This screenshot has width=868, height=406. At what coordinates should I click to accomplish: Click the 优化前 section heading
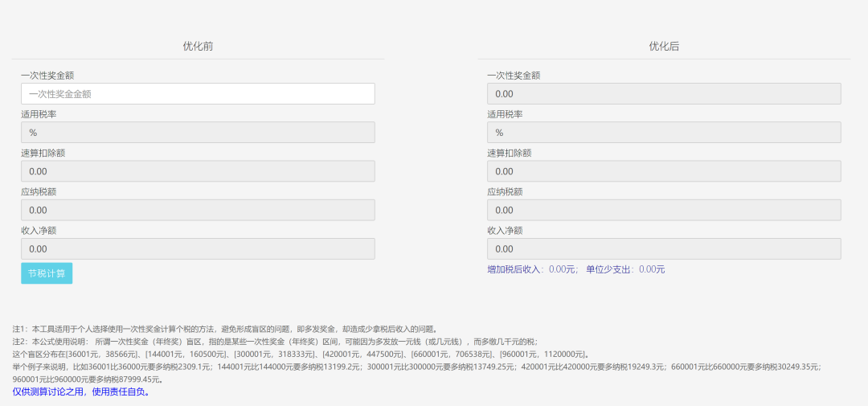pyautogui.click(x=198, y=47)
